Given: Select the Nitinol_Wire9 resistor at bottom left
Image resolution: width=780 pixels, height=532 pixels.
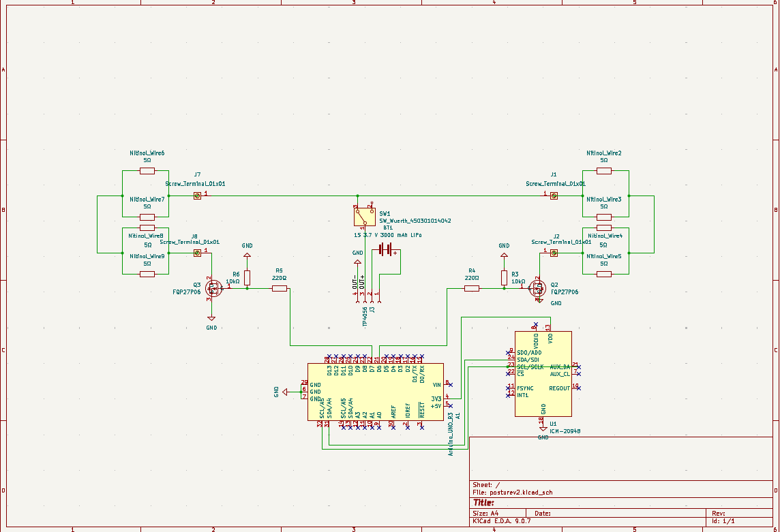Looking at the screenshot, I should pos(147,274).
